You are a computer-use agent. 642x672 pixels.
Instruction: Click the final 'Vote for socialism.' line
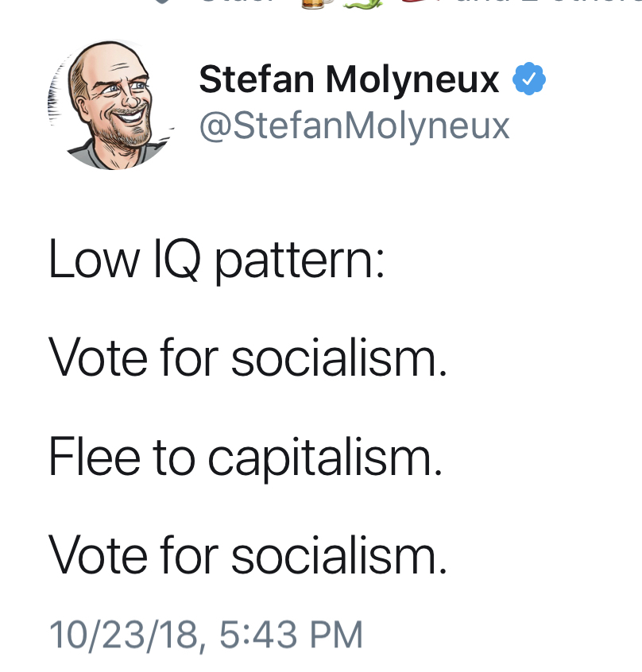248,555
